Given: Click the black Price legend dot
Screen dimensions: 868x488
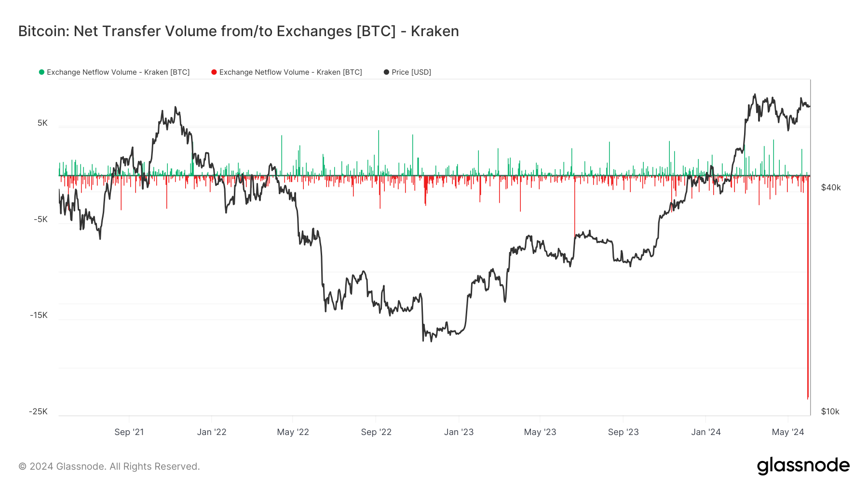Looking at the screenshot, I should coord(386,72).
